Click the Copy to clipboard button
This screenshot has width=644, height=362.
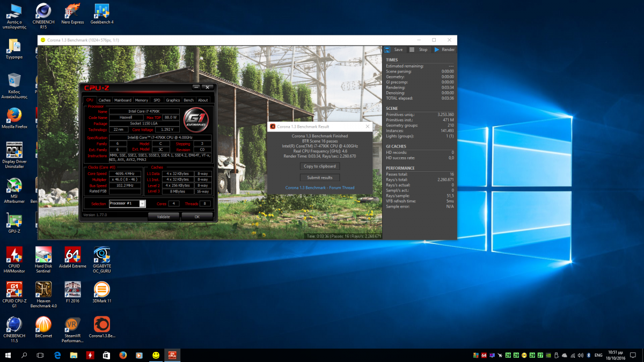320,166
